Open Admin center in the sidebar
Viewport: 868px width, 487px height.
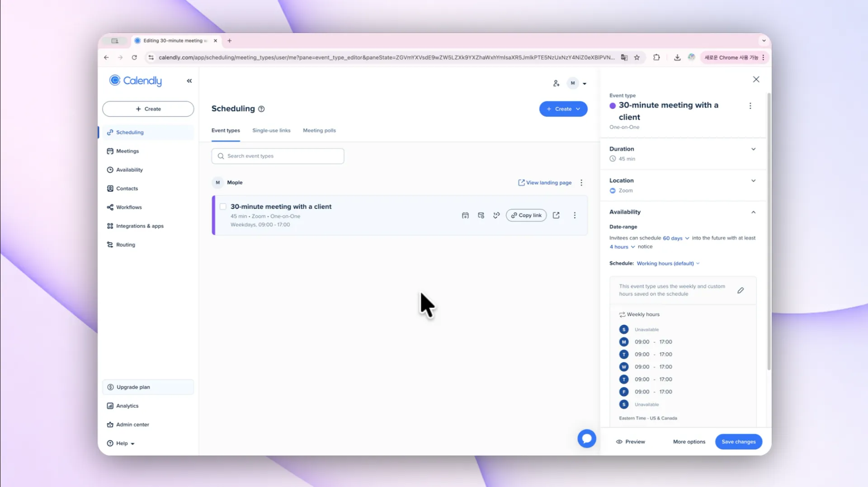pos(148,425)
